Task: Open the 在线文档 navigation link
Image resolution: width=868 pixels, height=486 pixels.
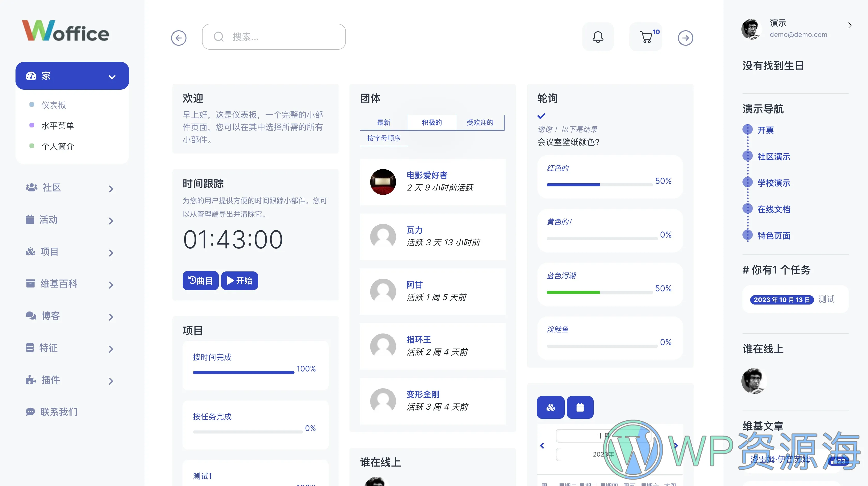Action: pyautogui.click(x=774, y=209)
